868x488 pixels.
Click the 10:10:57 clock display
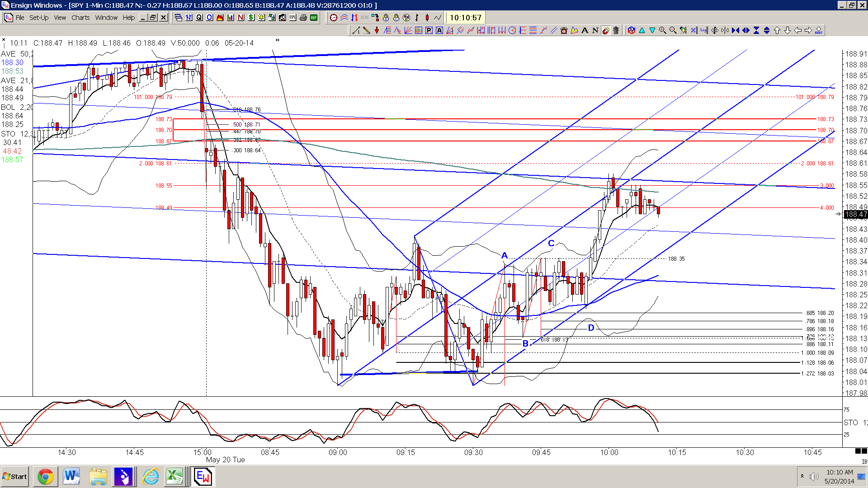pos(465,18)
